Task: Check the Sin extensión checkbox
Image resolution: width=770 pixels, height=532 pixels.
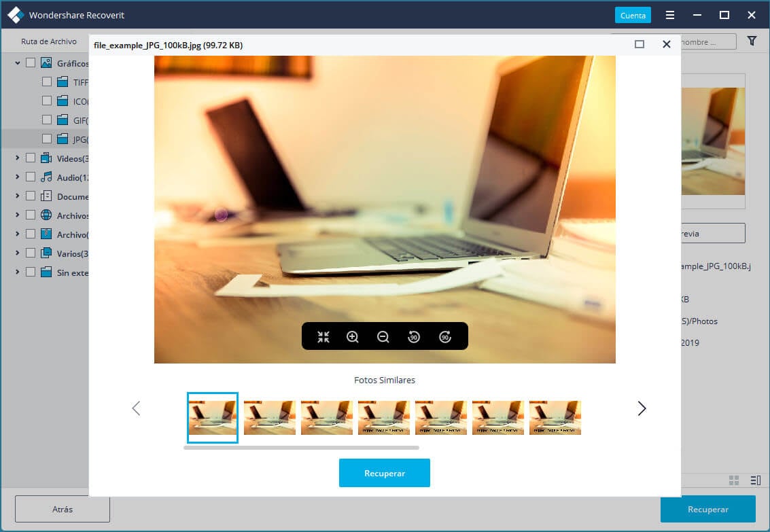Action: click(x=31, y=272)
